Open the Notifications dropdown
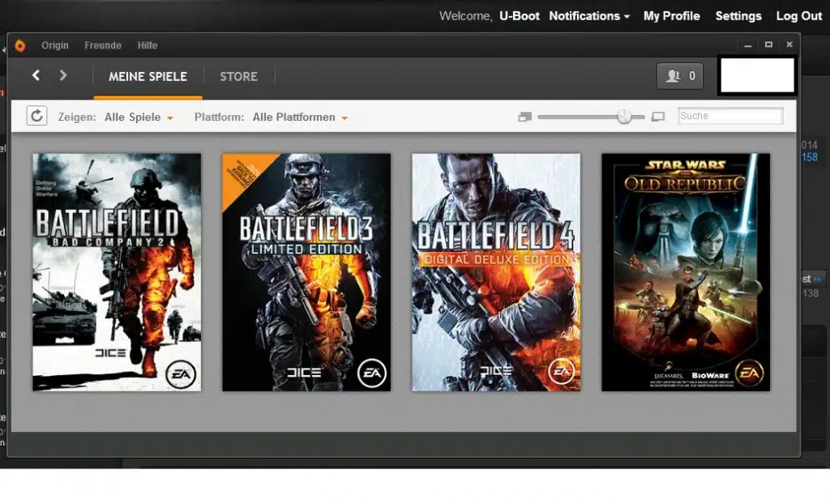The width and height of the screenshot is (830, 504). (x=589, y=16)
